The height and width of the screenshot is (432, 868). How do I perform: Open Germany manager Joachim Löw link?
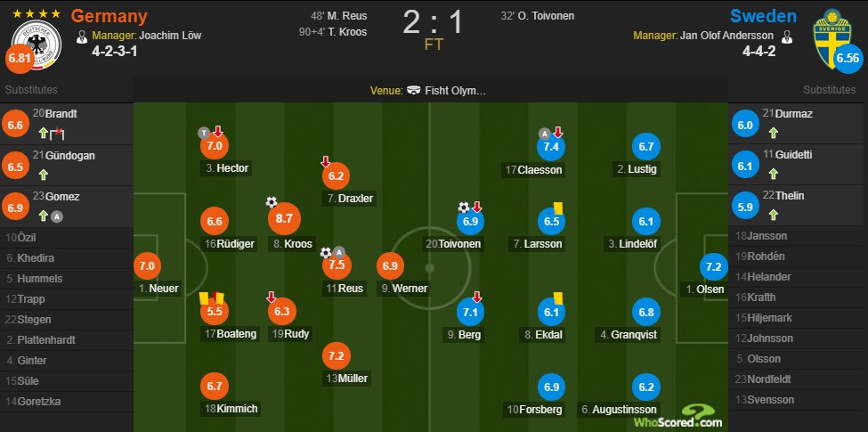134,37
